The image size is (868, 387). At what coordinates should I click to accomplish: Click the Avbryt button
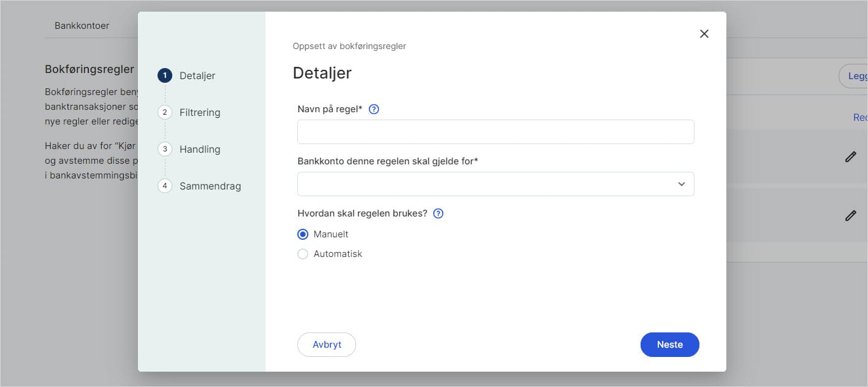[x=327, y=345]
